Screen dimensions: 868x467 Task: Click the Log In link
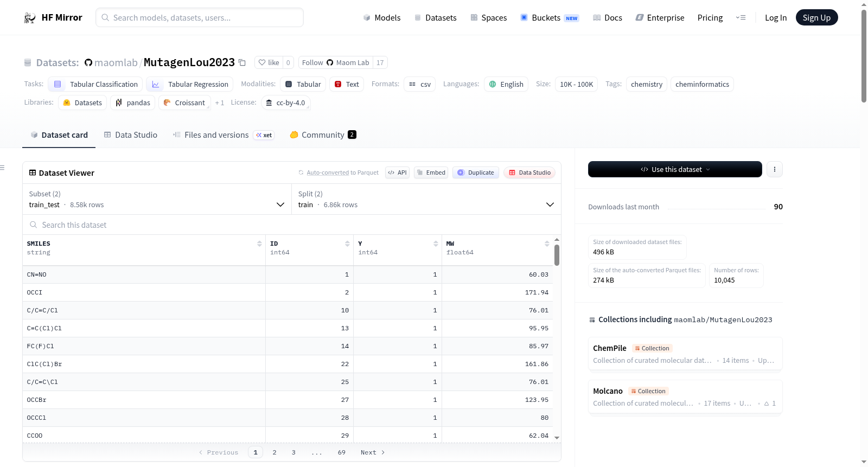(776, 18)
